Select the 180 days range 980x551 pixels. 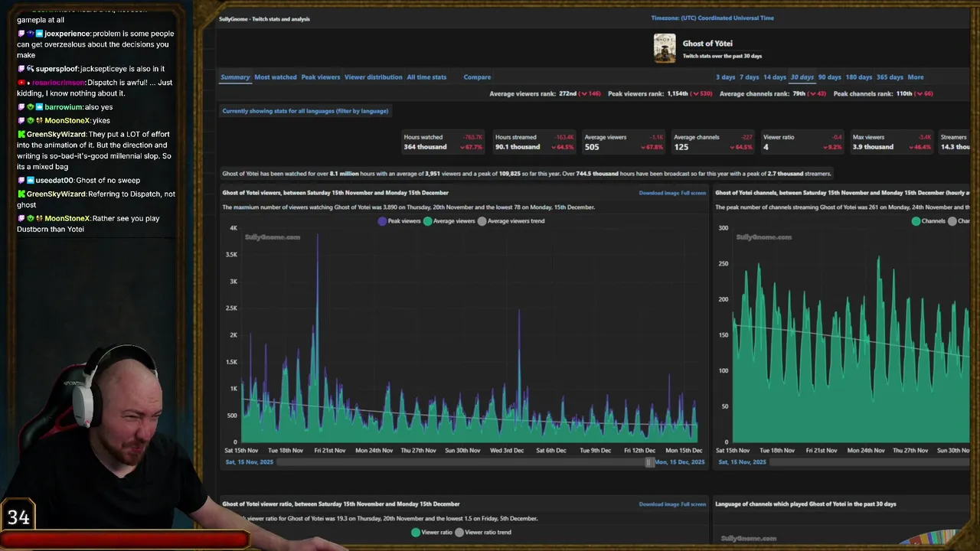(x=859, y=77)
